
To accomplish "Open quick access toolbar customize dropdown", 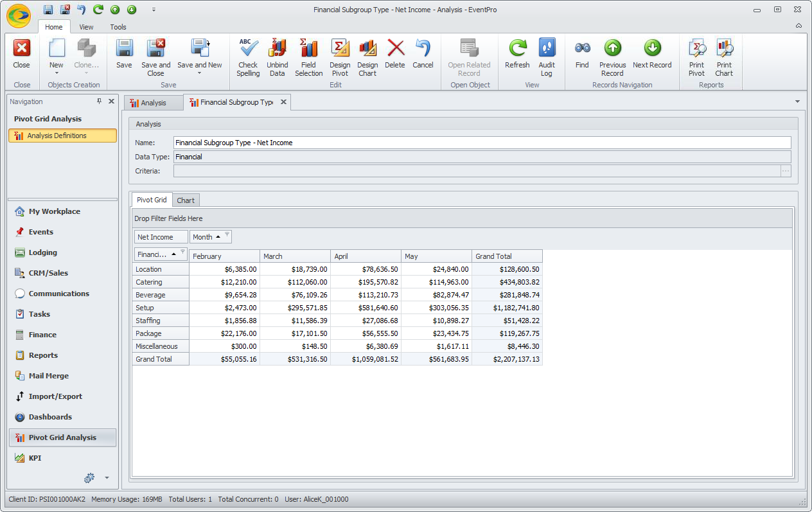I will (x=154, y=10).
